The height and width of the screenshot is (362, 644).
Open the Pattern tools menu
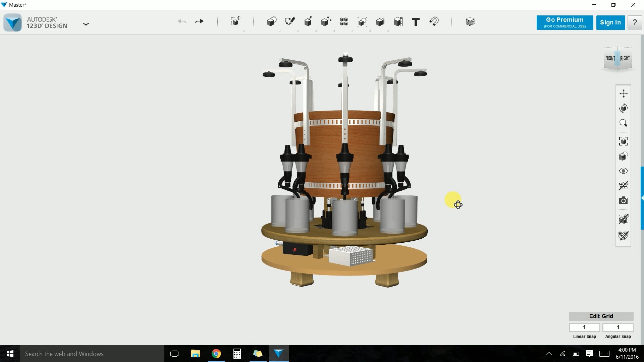(x=344, y=22)
